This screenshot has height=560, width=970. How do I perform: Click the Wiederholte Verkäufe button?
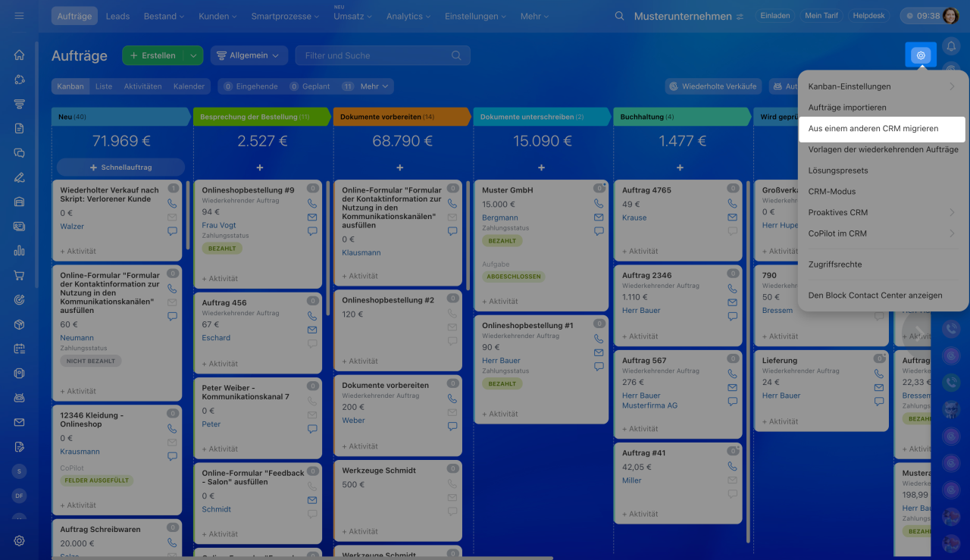coord(714,86)
